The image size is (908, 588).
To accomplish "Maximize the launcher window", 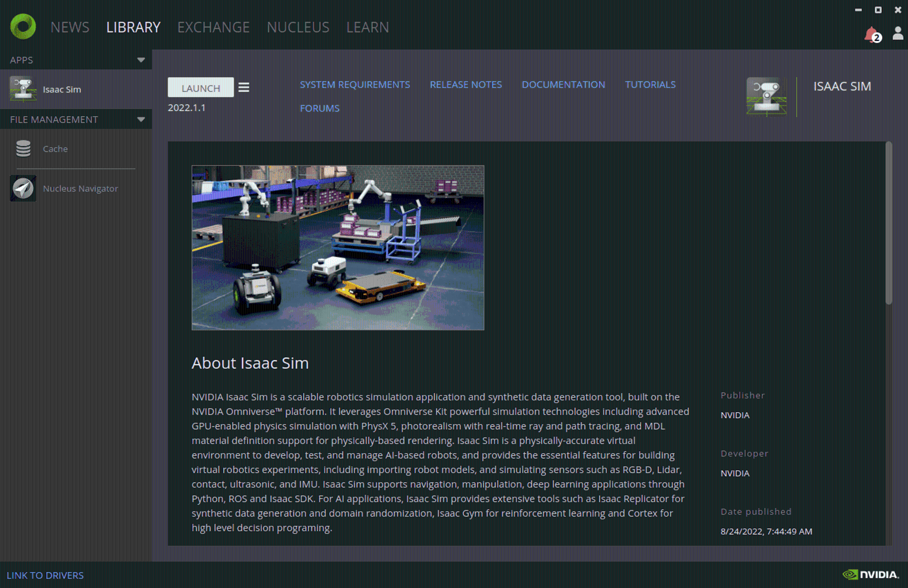I will point(878,10).
